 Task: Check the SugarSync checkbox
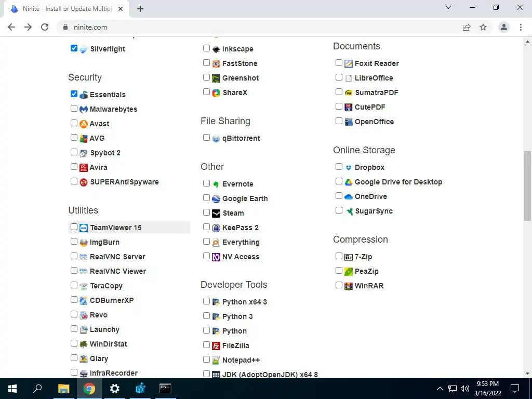click(339, 210)
